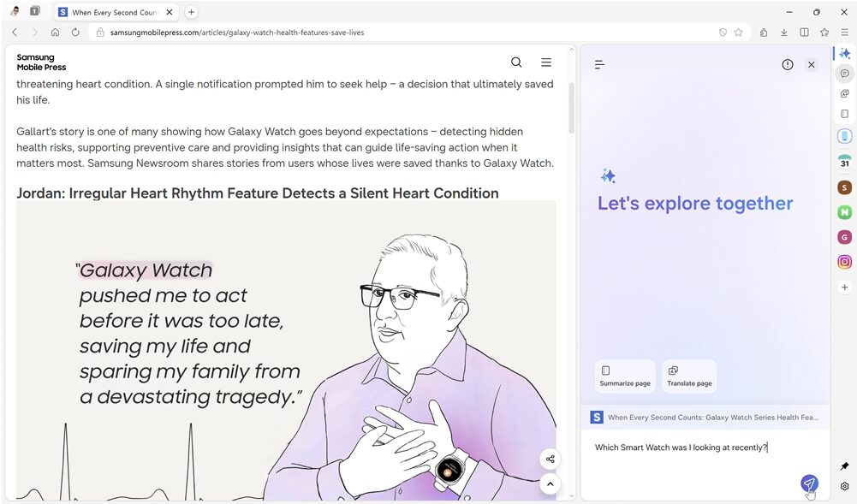Toggle tracking prevention in the address bar

point(723,32)
